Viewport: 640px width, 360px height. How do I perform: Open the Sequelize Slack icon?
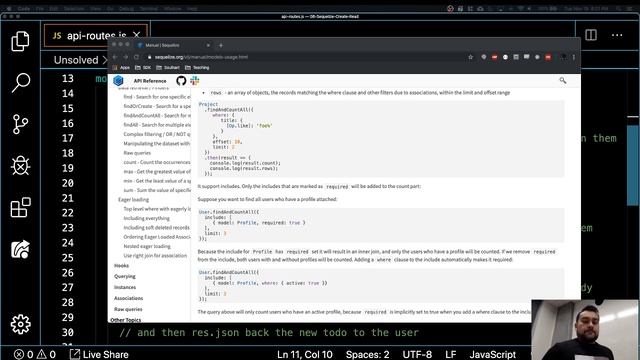click(x=195, y=81)
